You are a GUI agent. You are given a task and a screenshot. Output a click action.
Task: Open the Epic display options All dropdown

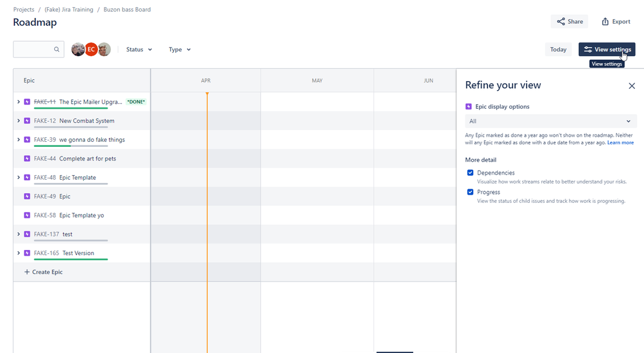[x=551, y=121]
